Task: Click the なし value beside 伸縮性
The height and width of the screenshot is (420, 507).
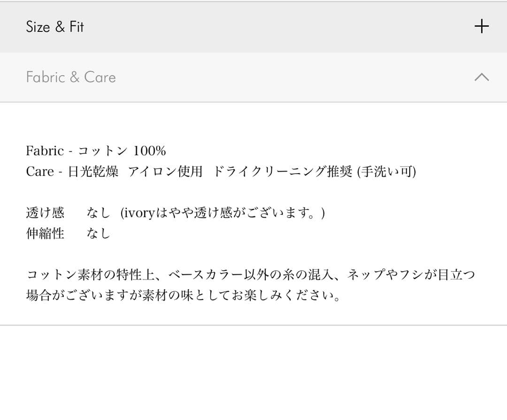Action: [x=98, y=233]
